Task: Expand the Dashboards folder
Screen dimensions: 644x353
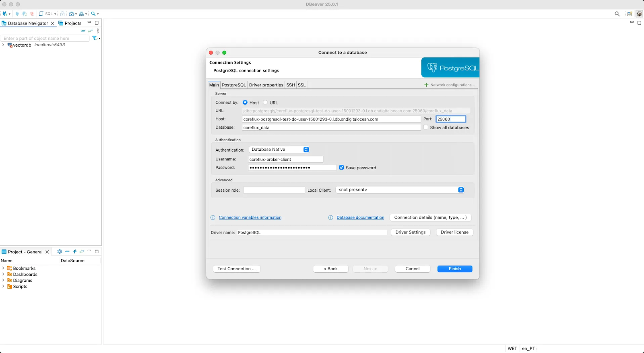Action: click(x=3, y=274)
